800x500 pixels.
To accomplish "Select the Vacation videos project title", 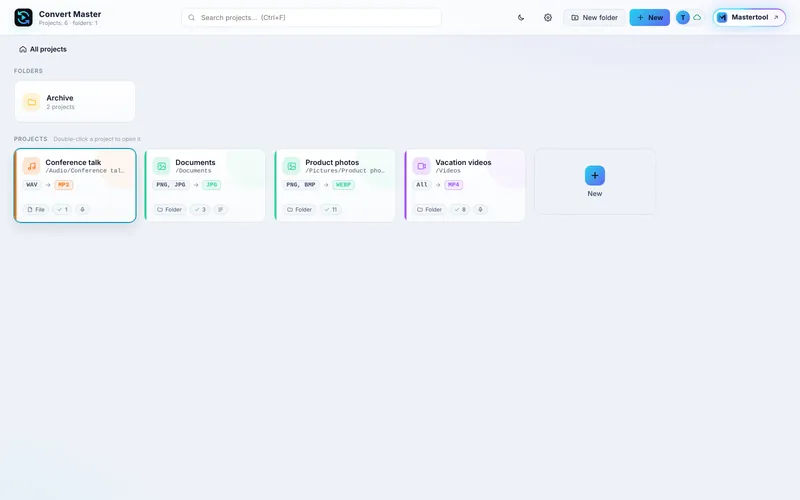I will coord(463,162).
